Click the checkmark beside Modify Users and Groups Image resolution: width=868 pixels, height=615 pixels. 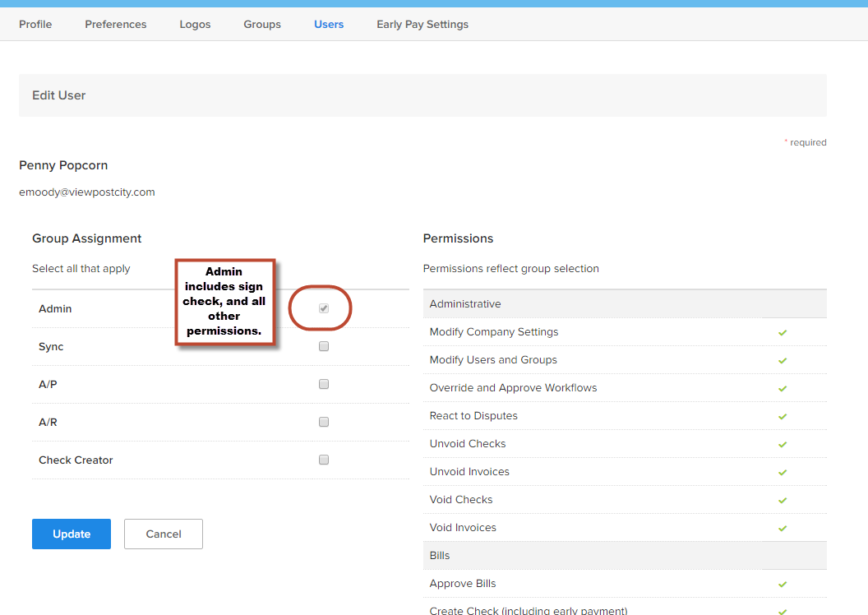click(783, 360)
